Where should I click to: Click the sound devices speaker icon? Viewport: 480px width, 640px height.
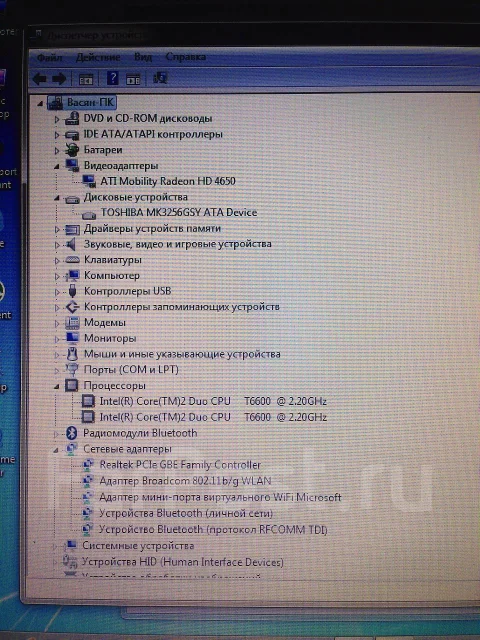71,244
